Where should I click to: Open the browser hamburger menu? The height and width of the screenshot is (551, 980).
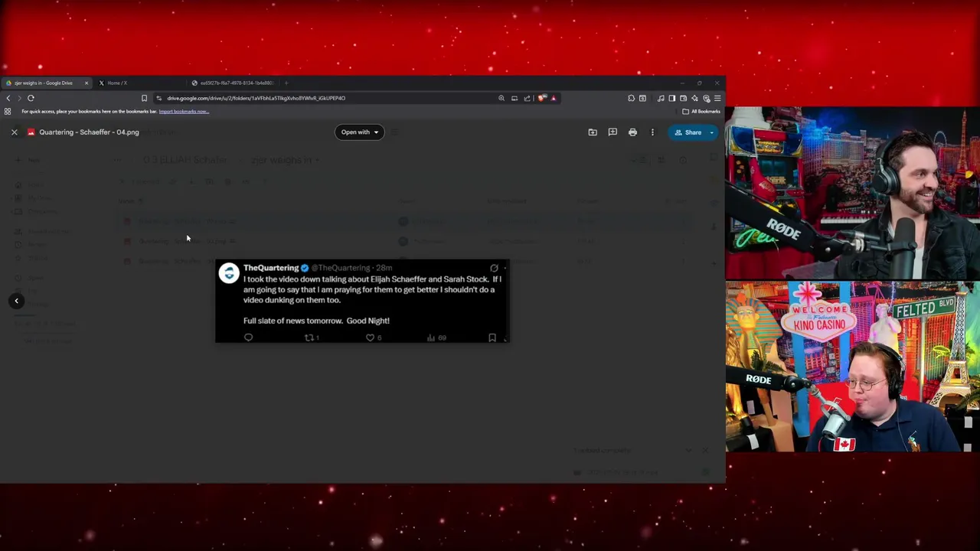717,98
